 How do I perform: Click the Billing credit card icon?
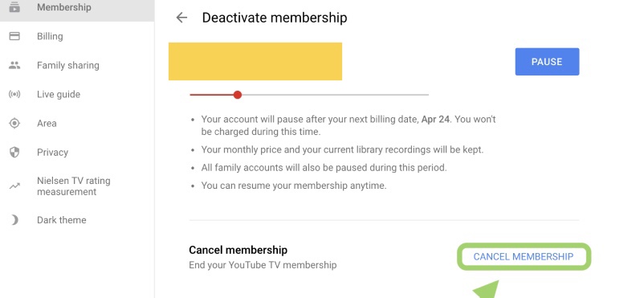[x=14, y=36]
